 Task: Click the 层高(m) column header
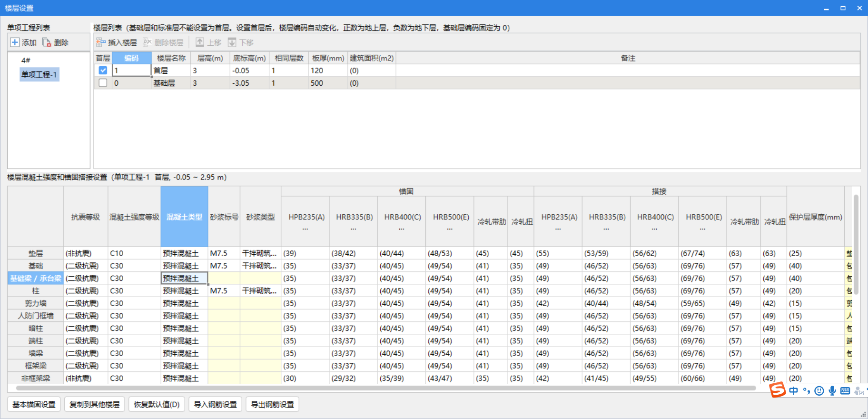210,58
